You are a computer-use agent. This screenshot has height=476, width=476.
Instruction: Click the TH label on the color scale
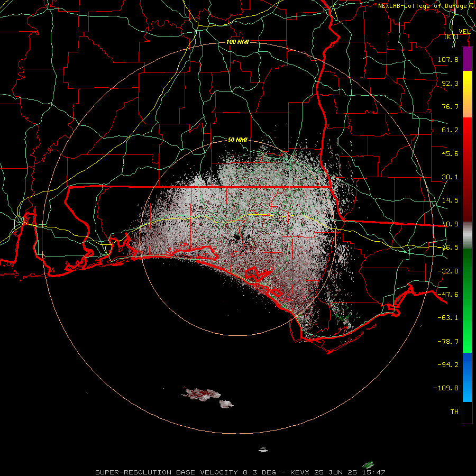tap(454, 412)
